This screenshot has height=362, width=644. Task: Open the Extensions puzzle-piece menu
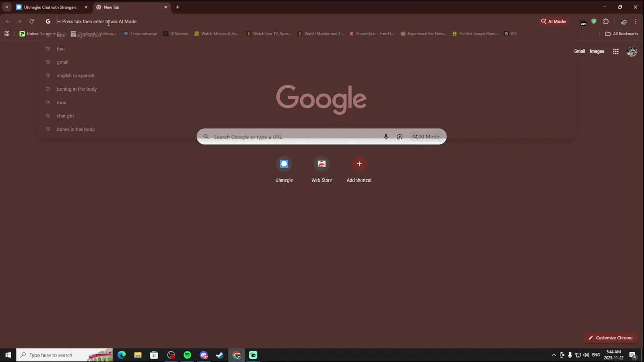tap(606, 21)
